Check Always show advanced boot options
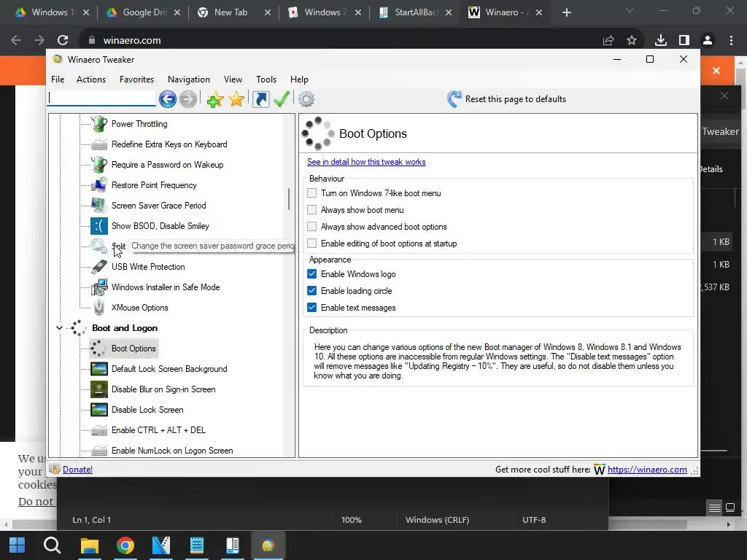This screenshot has width=747, height=560. click(x=312, y=227)
